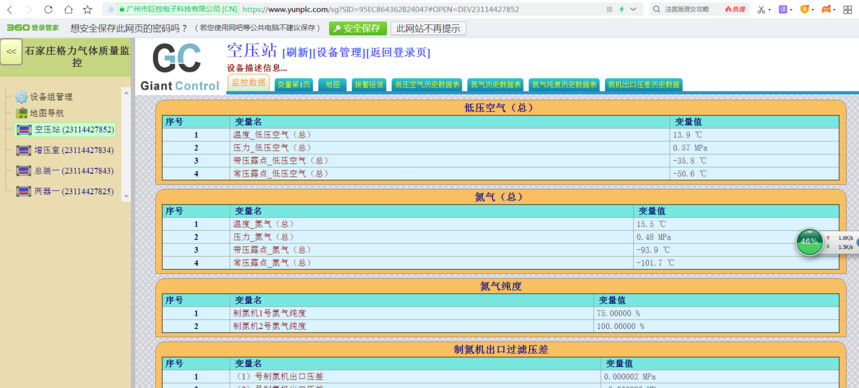This screenshot has width=859, height=388.
Task: Click the Giant Control GC logo
Action: point(180,67)
